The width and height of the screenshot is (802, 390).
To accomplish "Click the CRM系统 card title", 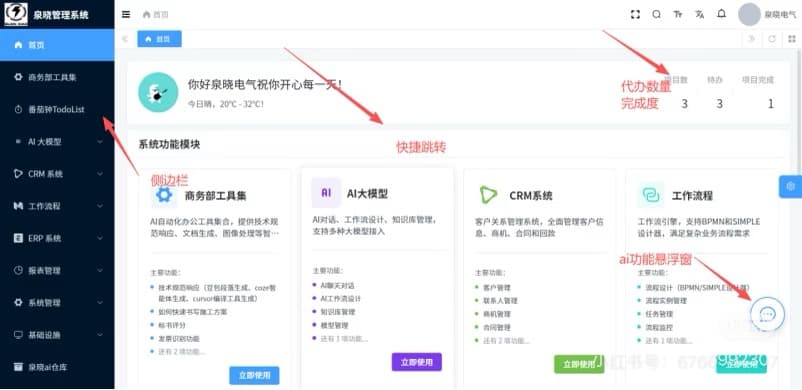I will pyautogui.click(x=531, y=195).
